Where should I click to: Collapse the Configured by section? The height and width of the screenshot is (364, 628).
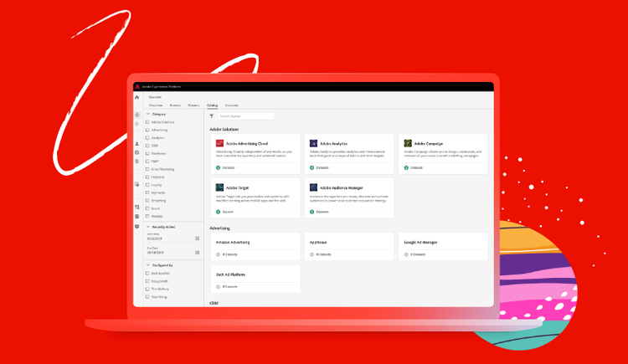(147, 264)
